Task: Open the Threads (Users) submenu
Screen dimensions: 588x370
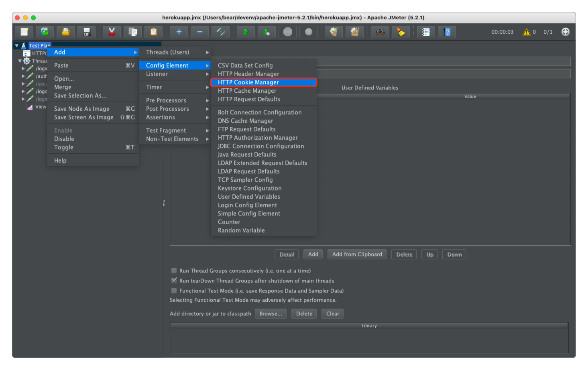Action: tap(175, 52)
